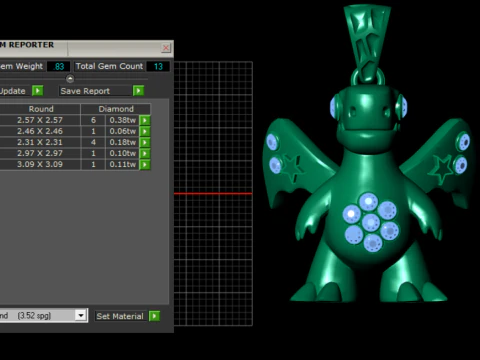Click the Save Report label
The height and width of the screenshot is (360, 480).
coord(85,91)
